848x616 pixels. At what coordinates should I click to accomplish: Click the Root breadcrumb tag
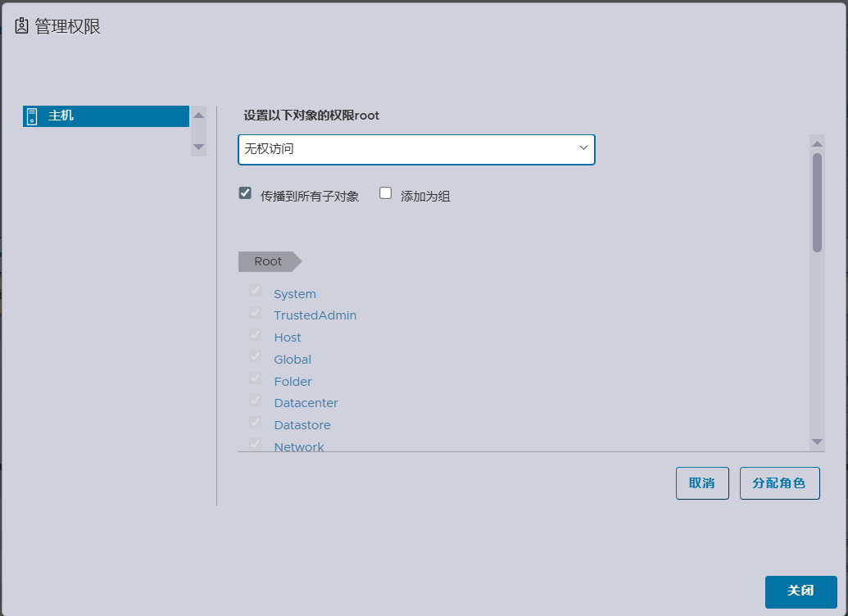point(268,261)
